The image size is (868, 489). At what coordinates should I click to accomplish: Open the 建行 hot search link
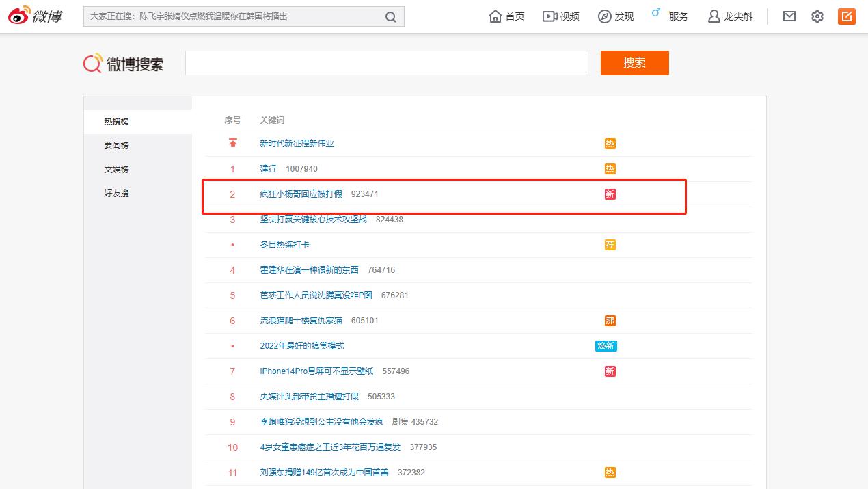coord(269,168)
